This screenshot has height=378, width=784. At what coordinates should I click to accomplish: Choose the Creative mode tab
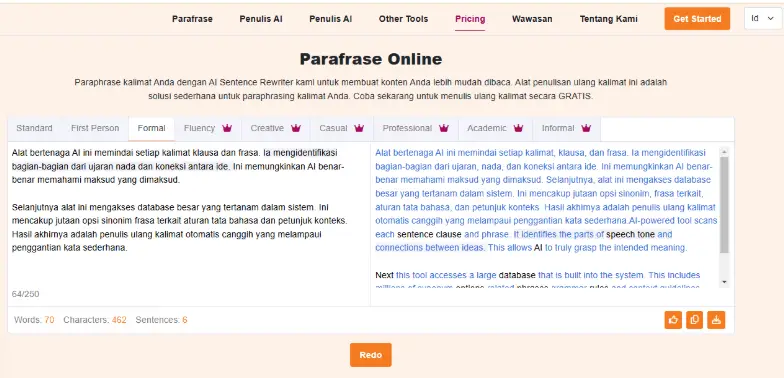(276, 128)
